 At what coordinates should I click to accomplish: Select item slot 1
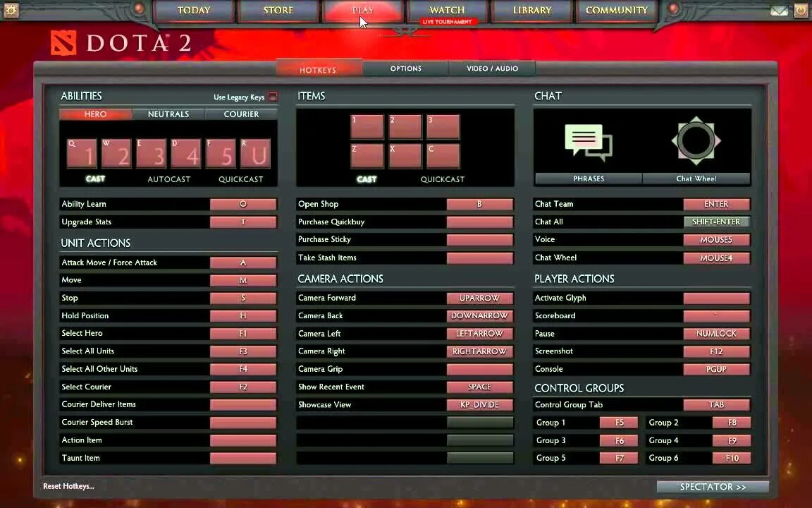[367, 127]
